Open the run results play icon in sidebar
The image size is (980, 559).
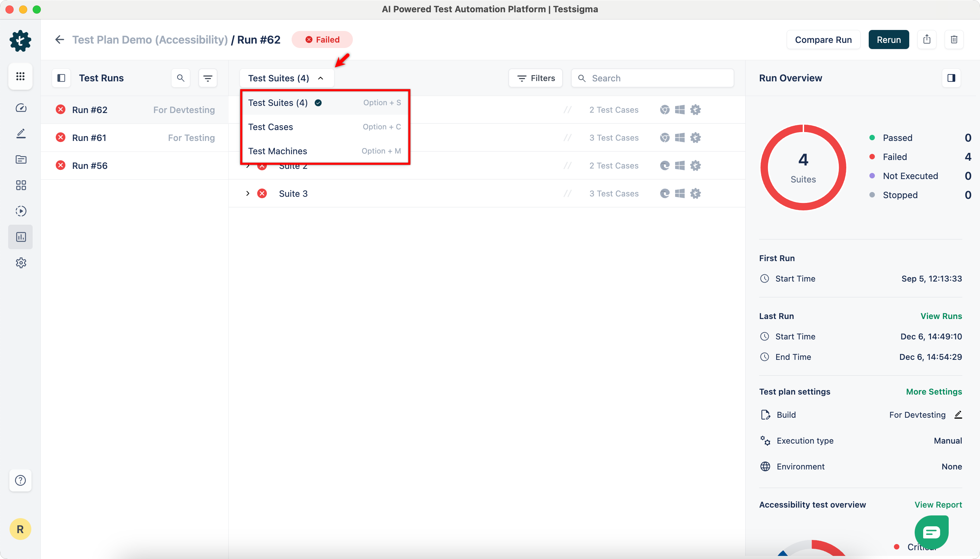(x=21, y=211)
